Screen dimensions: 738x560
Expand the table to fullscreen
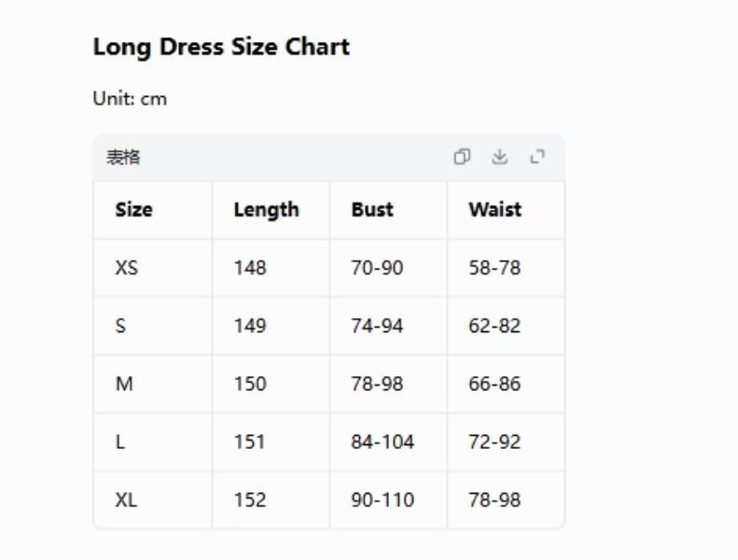tap(537, 157)
